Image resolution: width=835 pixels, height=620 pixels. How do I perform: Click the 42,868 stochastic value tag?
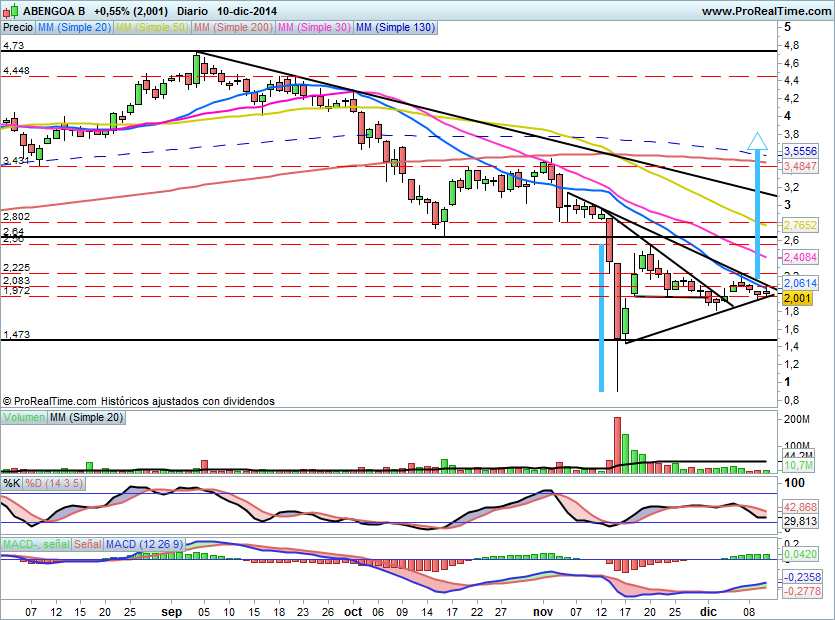coord(800,507)
